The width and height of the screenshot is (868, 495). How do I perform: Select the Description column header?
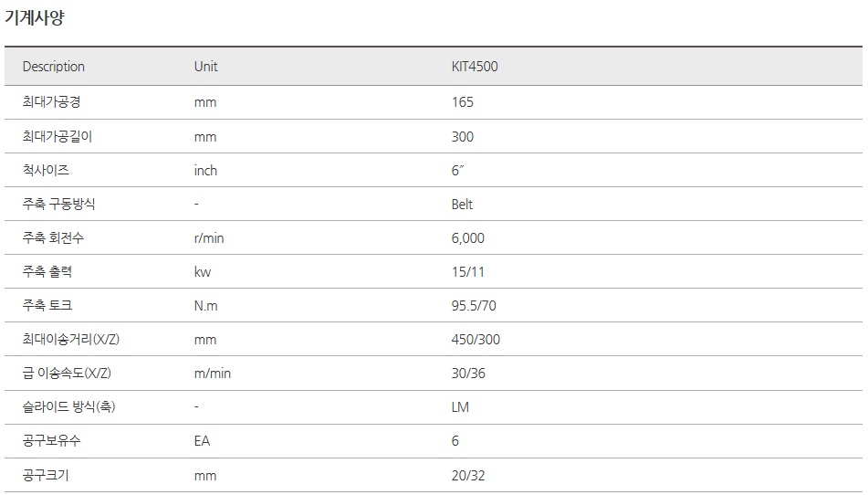coord(54,67)
